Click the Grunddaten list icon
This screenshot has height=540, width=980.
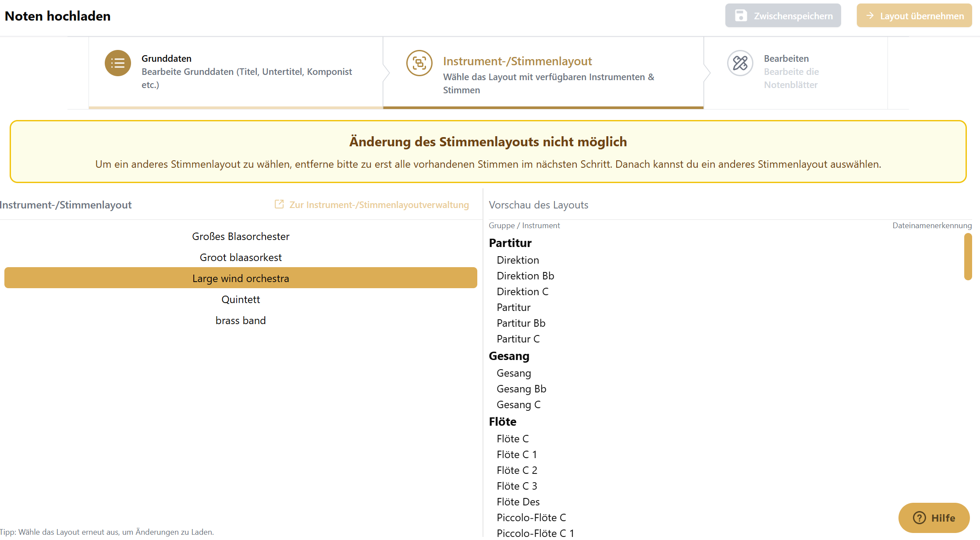tap(117, 64)
